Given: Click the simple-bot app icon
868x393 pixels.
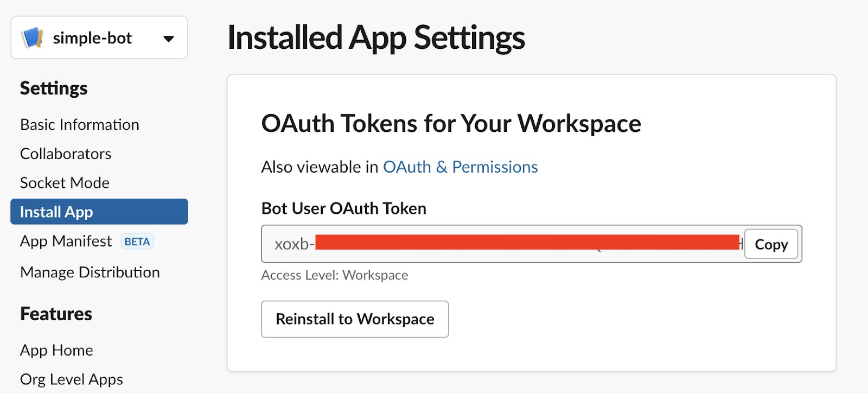Looking at the screenshot, I should pyautogui.click(x=32, y=38).
